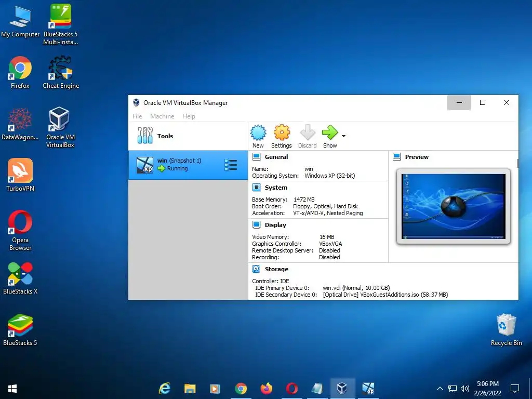532x399 pixels.
Task: Select Oracle VM VirtualBox desktop shortcut
Action: pyautogui.click(x=60, y=128)
